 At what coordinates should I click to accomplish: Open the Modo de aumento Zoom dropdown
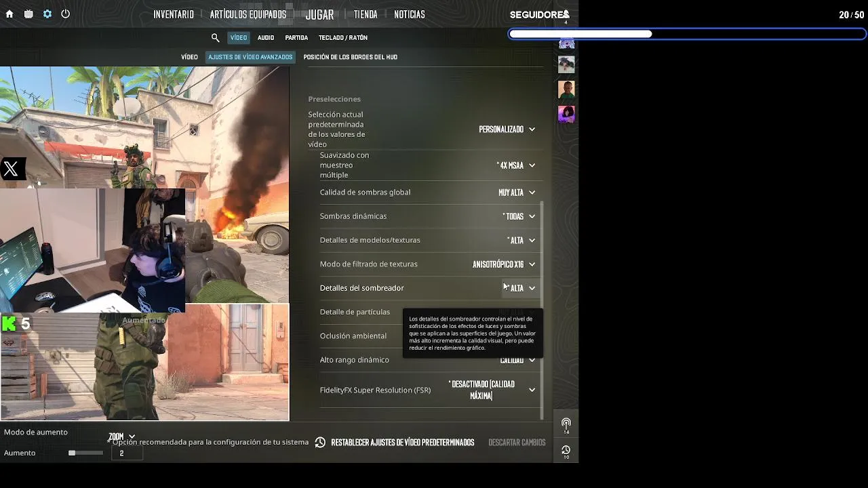pyautogui.click(x=122, y=437)
